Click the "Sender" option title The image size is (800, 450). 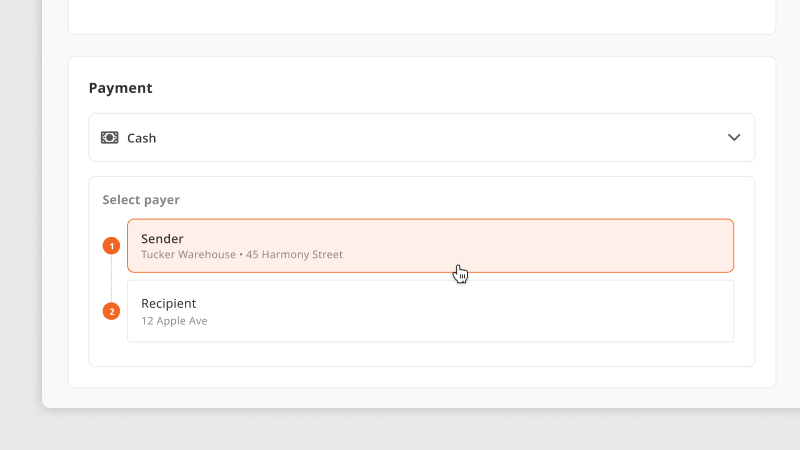pyautogui.click(x=162, y=239)
